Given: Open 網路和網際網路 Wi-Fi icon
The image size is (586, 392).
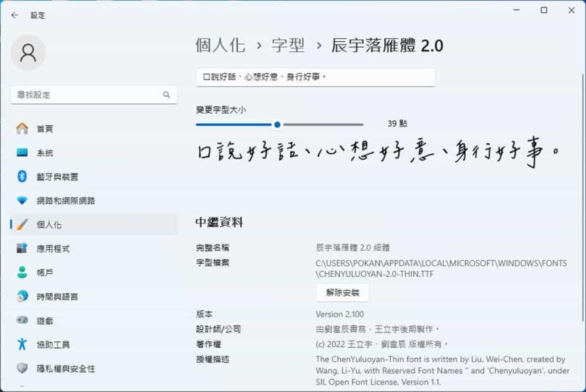Looking at the screenshot, I should 22,201.
